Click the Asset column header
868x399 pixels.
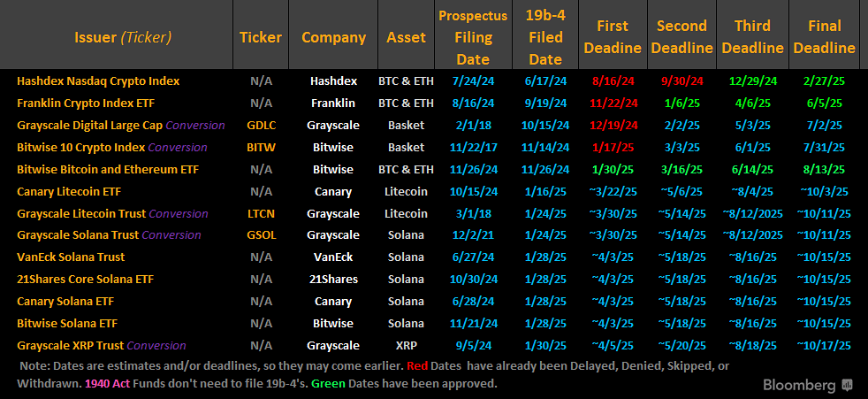[x=406, y=37]
